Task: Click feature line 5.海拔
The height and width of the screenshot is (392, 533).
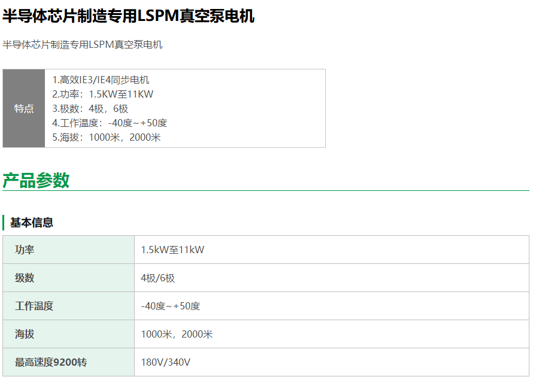Action: pyautogui.click(x=107, y=138)
